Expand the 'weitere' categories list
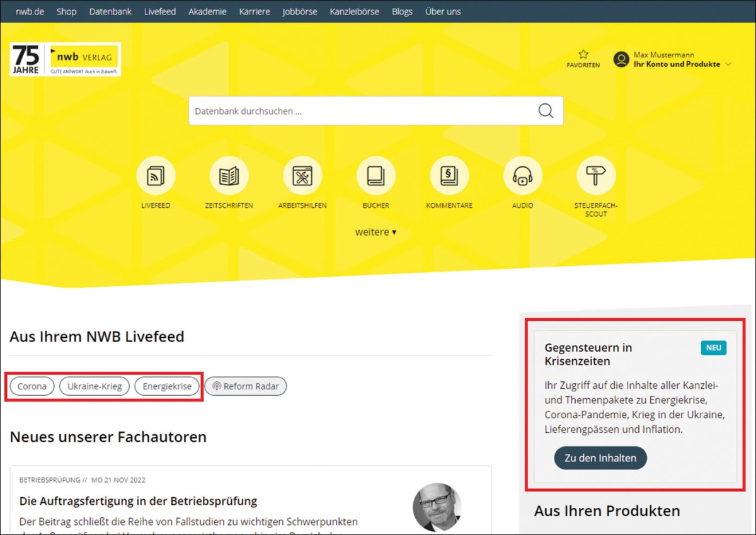756x535 pixels. point(375,232)
